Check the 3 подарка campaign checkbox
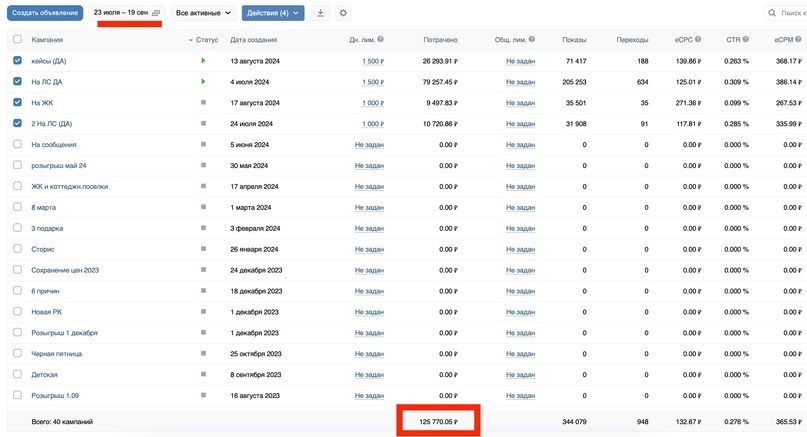Image resolution: width=807 pixels, height=437 pixels. tap(17, 228)
